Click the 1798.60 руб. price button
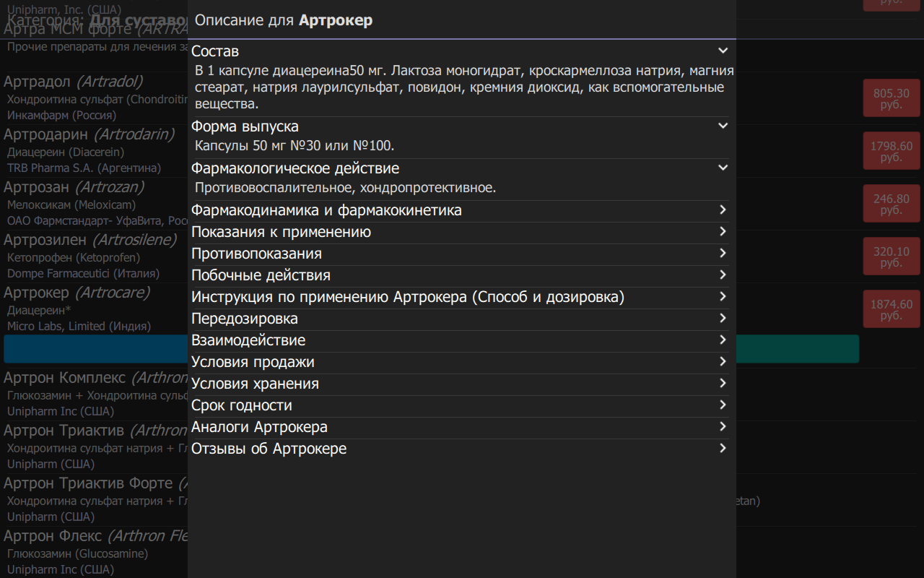 click(892, 152)
